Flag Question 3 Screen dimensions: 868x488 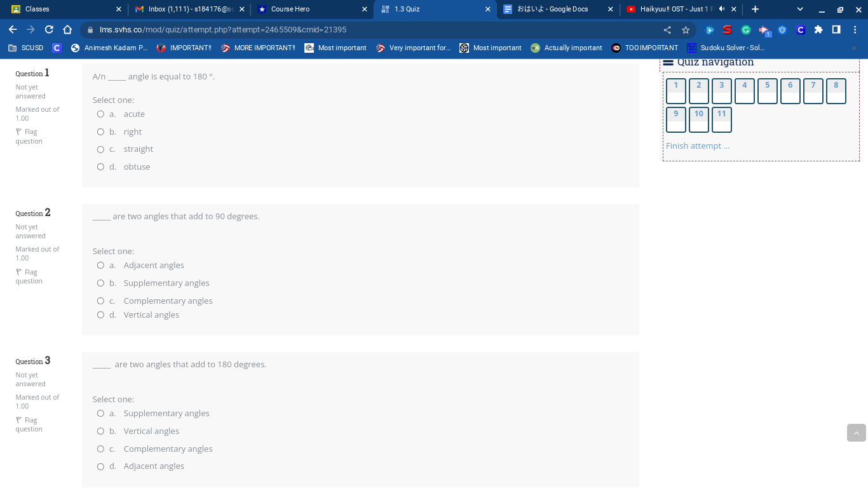[x=29, y=424]
